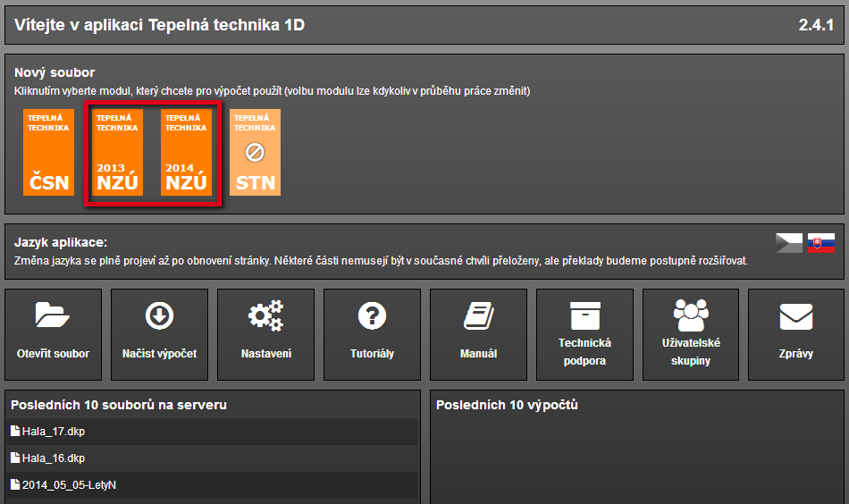This screenshot has width=849, height=504.
Task: Click the Posledních 10 výpočtů heading
Action: [507, 405]
